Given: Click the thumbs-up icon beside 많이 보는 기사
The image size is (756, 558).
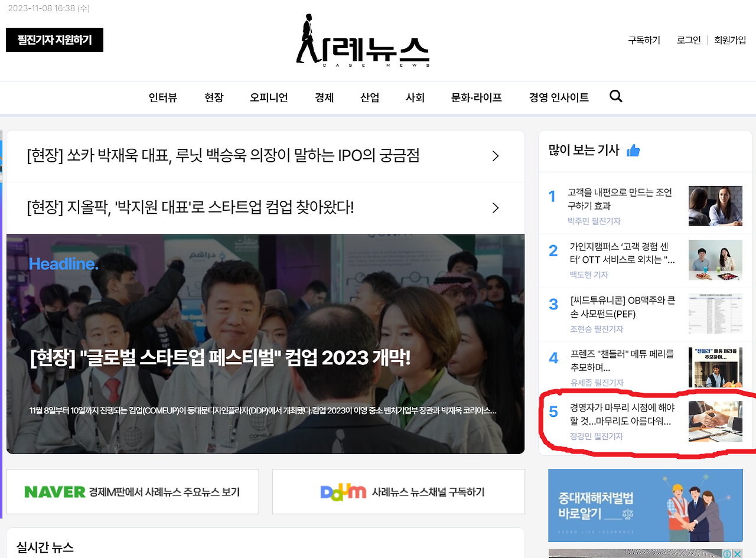Looking at the screenshot, I should (x=633, y=150).
